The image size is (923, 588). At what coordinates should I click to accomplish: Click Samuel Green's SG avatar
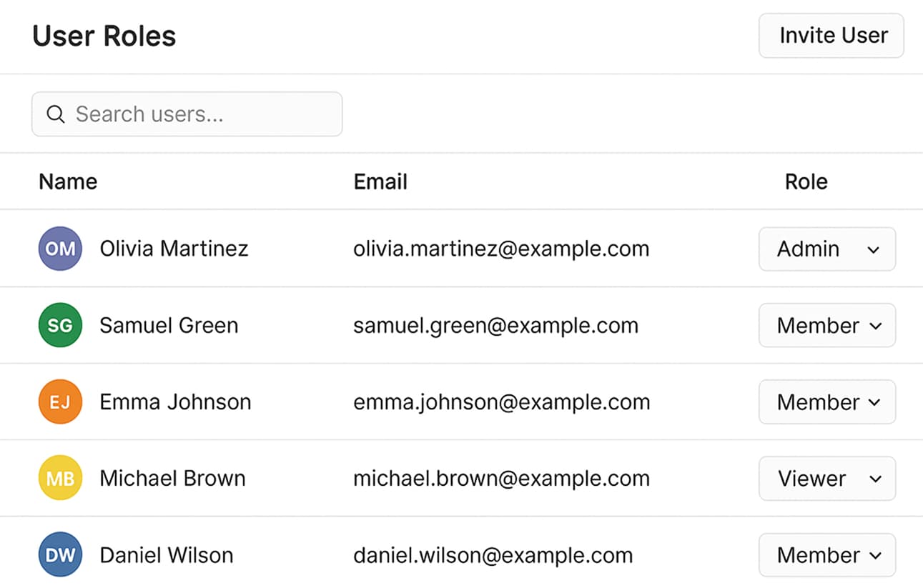pyautogui.click(x=60, y=325)
